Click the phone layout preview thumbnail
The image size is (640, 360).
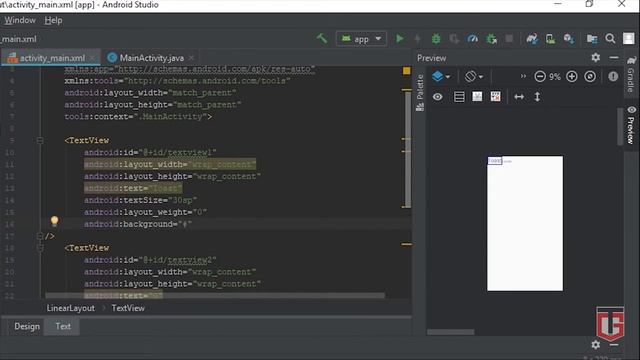point(524,223)
